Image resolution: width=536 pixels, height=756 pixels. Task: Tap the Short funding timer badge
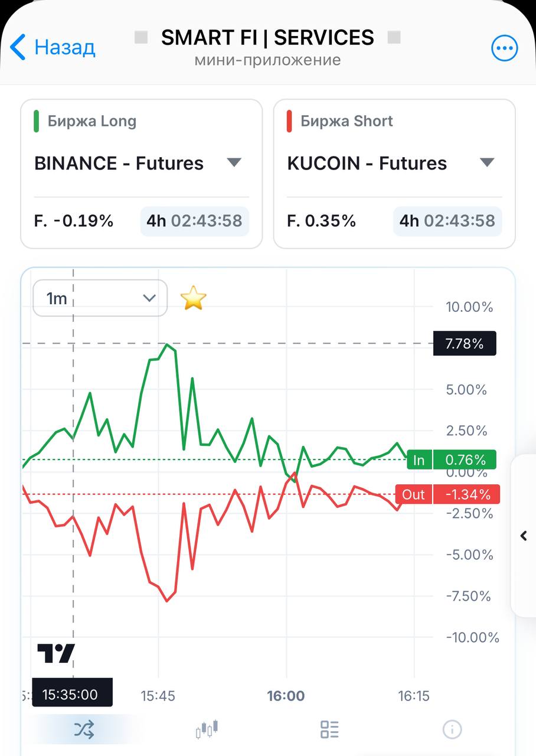point(447,221)
